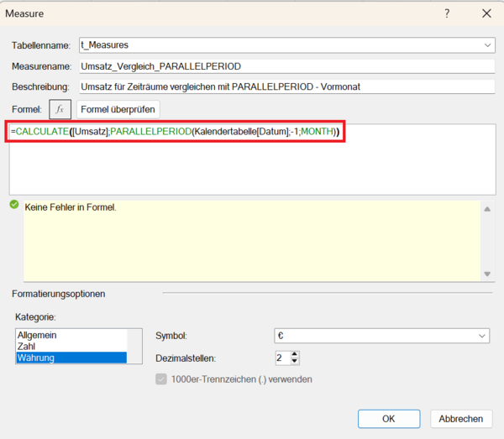Cancel with the Abbrechen button

point(460,418)
